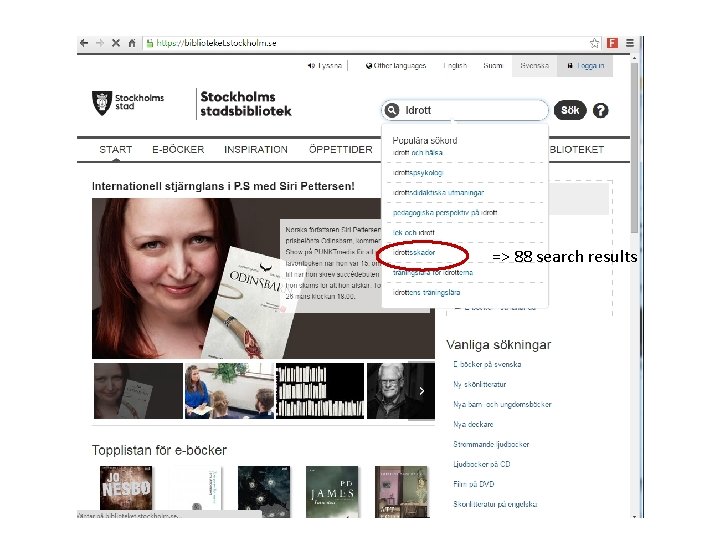Click the Stockholms stad logo

[128, 102]
